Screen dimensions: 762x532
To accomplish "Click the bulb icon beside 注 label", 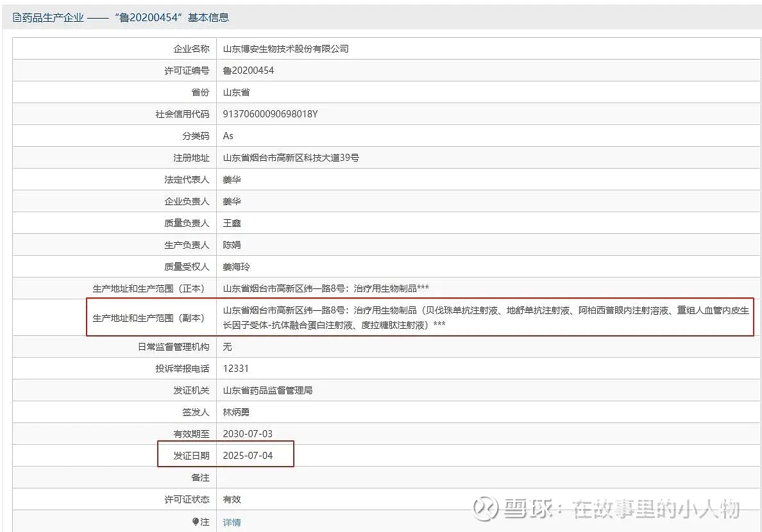I will (x=196, y=522).
